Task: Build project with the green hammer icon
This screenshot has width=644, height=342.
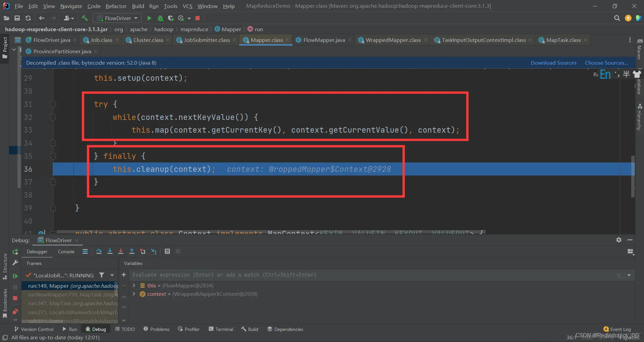Action: click(x=85, y=18)
